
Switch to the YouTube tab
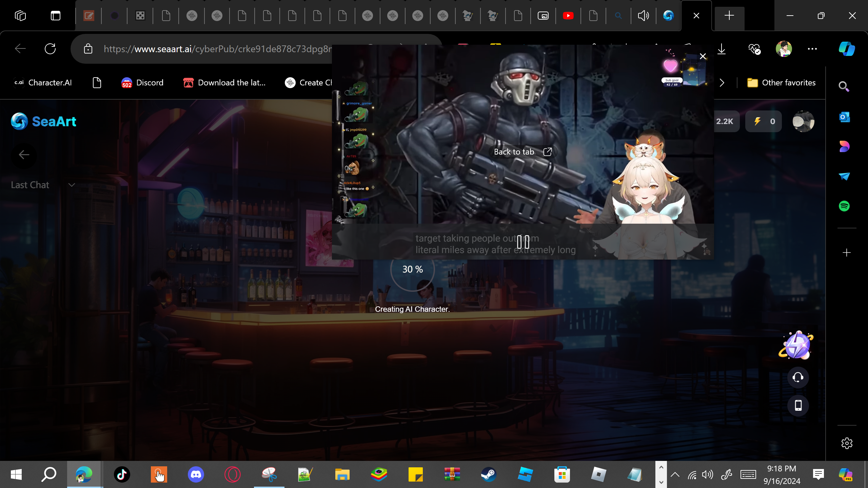coord(568,16)
